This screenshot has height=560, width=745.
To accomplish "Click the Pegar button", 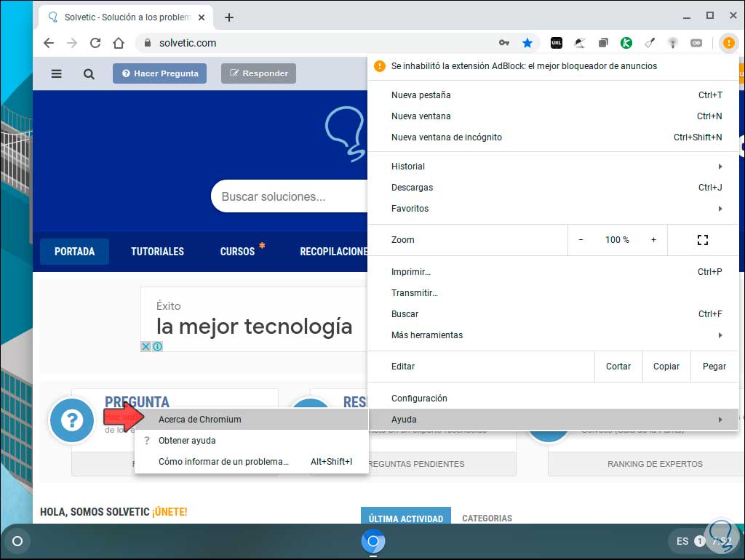I will pos(714,367).
